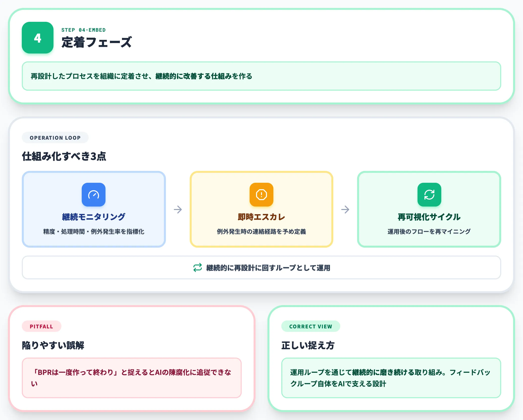Select the 継続モニタリング card title
The width and height of the screenshot is (523, 420).
point(94,217)
